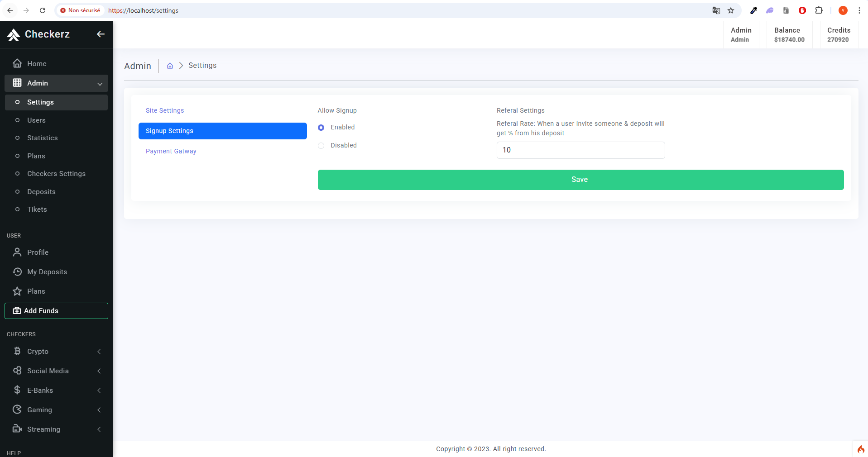Click the Copyright 2023 footer text

(x=491, y=449)
